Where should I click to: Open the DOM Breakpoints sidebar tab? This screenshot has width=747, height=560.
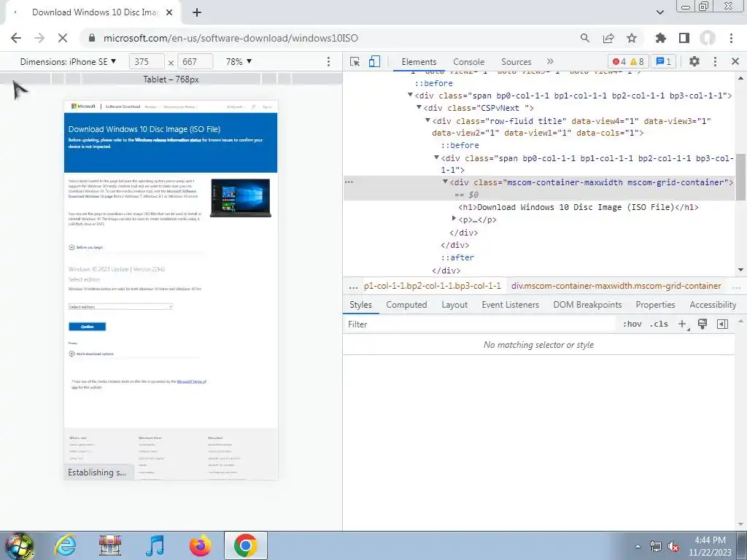[x=587, y=305]
